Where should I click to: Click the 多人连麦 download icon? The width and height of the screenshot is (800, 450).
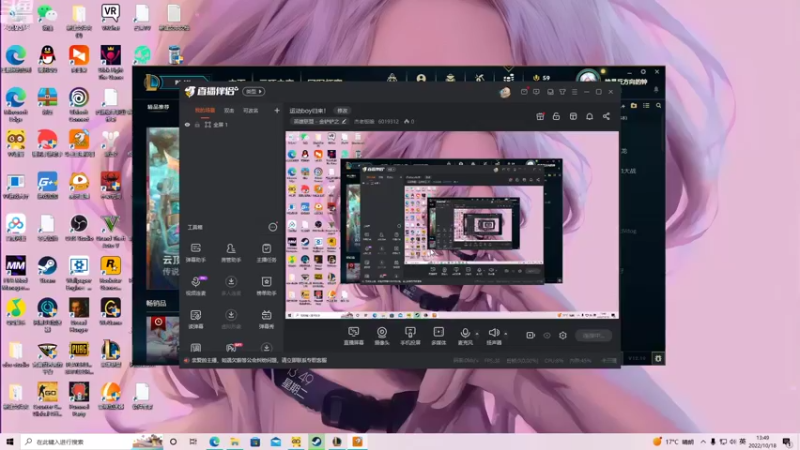click(231, 282)
